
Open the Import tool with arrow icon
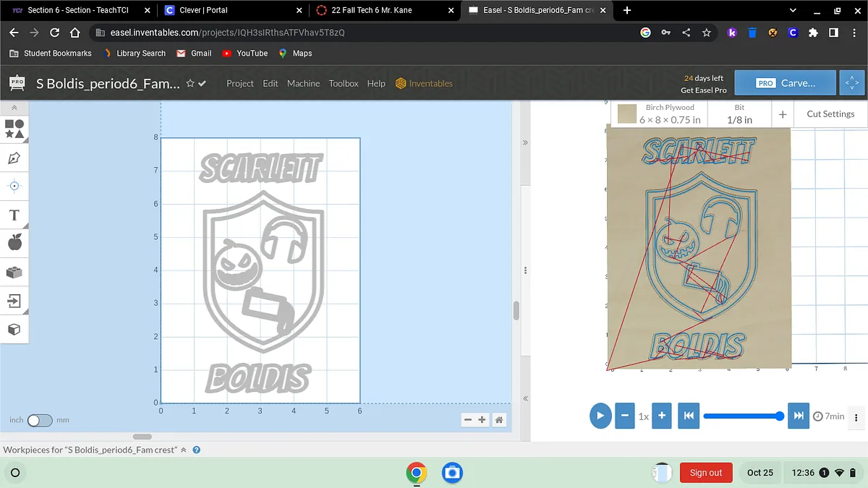point(14,300)
